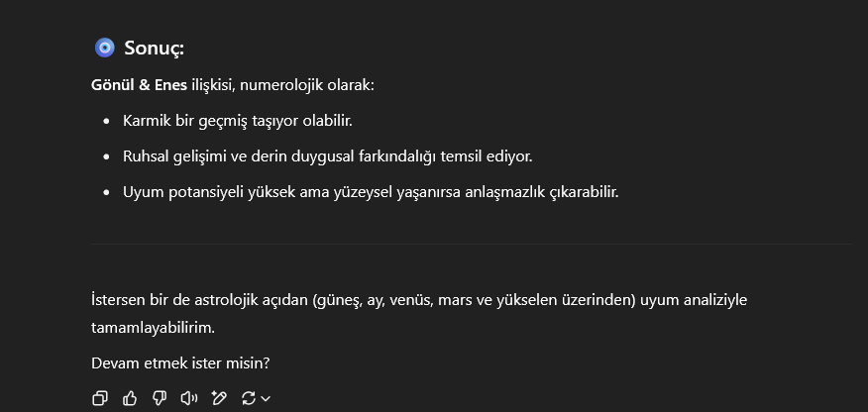Click the horizontal divider below the bullet list

coord(472,244)
